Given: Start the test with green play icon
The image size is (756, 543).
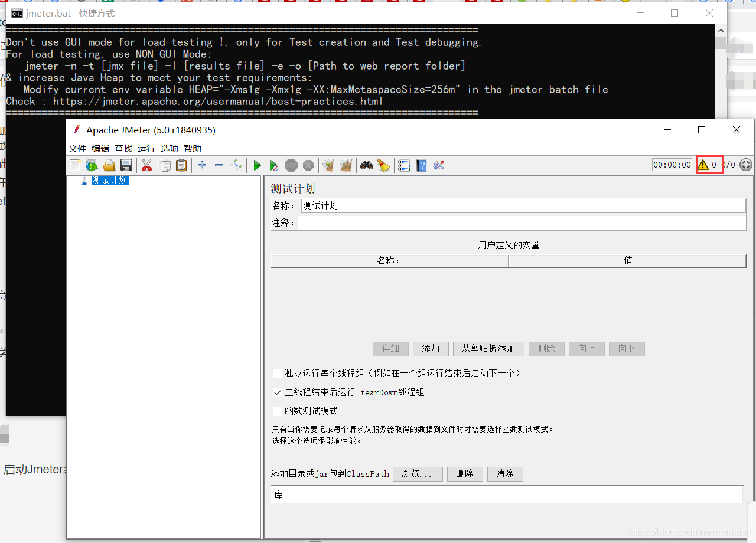Looking at the screenshot, I should coord(257,165).
